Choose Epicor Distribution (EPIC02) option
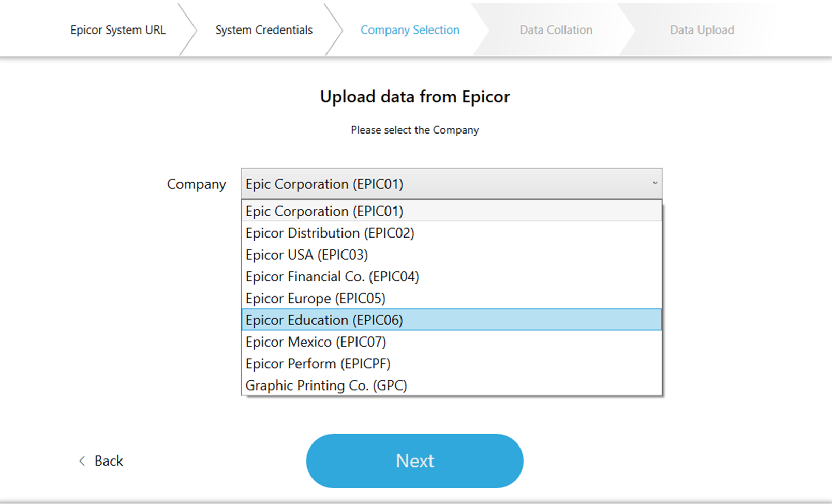 click(330, 233)
